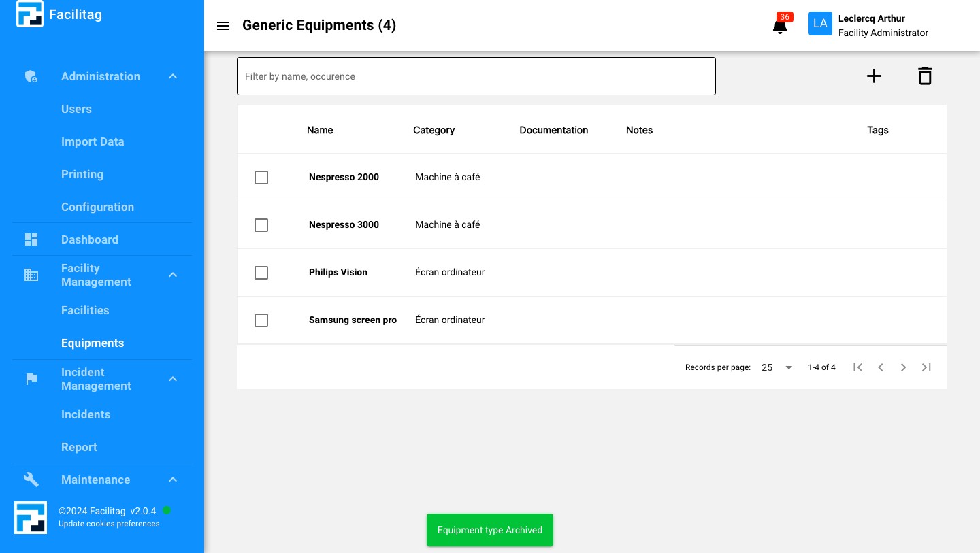Click the trash delete icon
The image size is (980, 553).
(924, 76)
